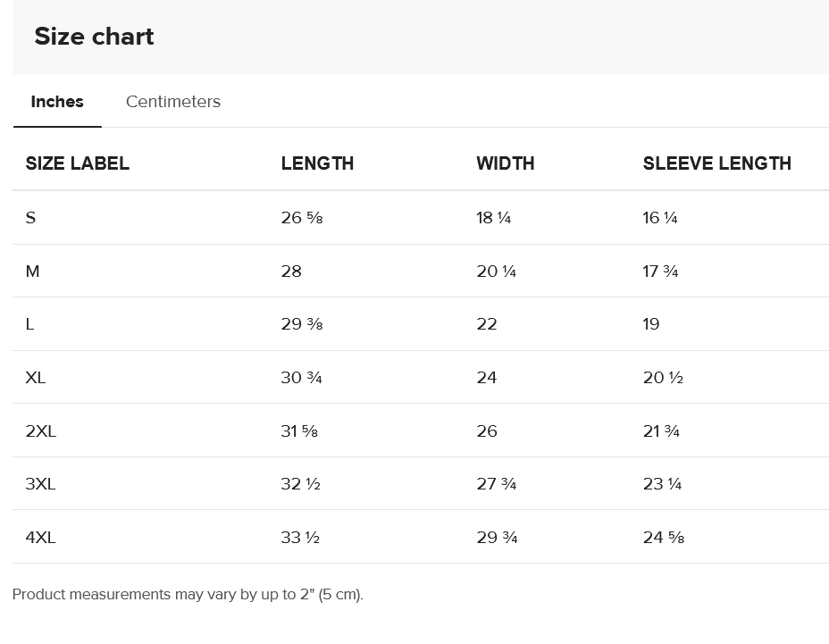829x644 pixels.
Task: Click the Size chart heading
Action: (x=94, y=37)
